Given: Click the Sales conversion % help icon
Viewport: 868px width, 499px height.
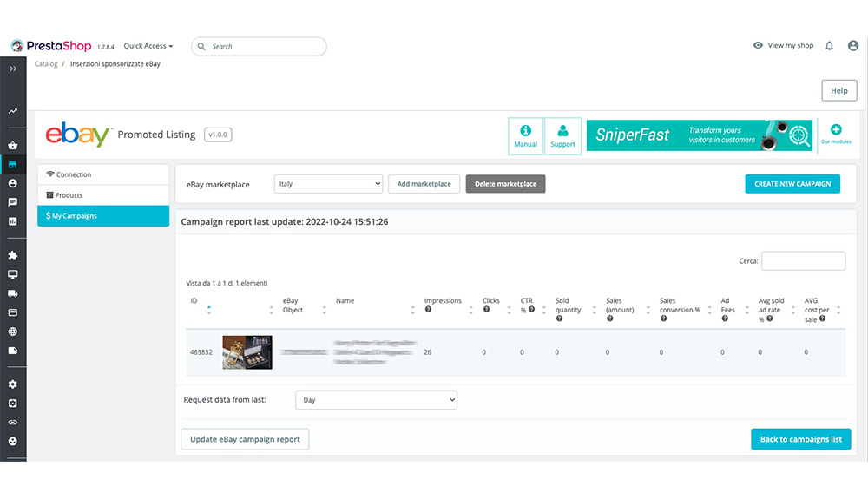Looking at the screenshot, I should (663, 318).
